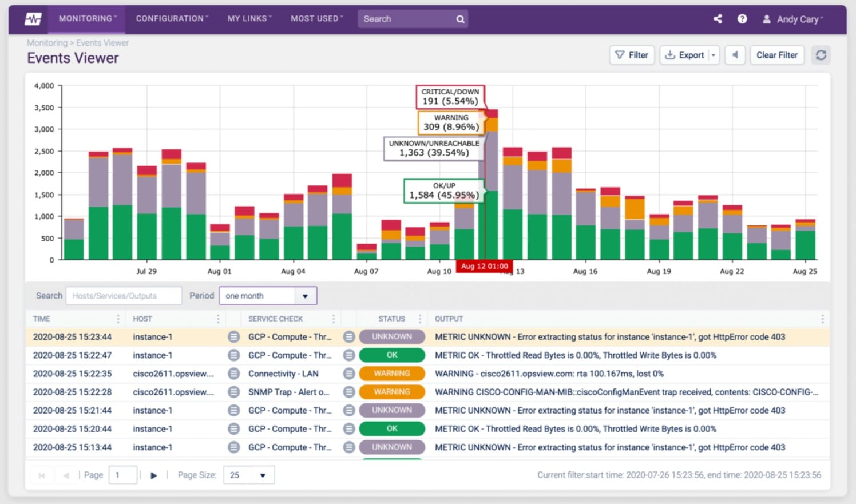
Task: Click the Hosts/Services/Outputs search field
Action: pos(124,296)
